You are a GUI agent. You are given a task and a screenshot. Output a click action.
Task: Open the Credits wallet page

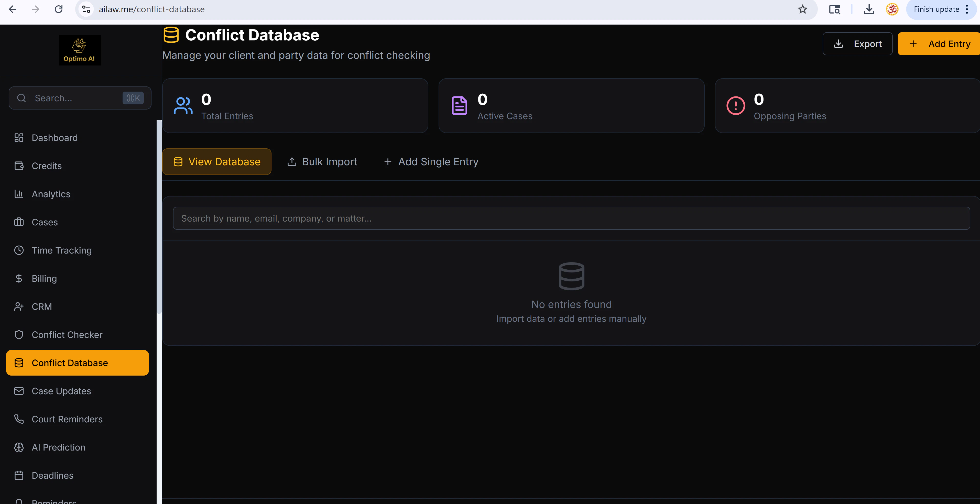46,166
